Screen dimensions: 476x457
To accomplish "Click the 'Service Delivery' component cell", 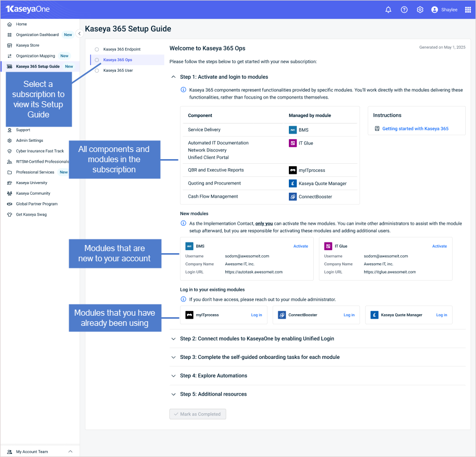I will (204, 130).
